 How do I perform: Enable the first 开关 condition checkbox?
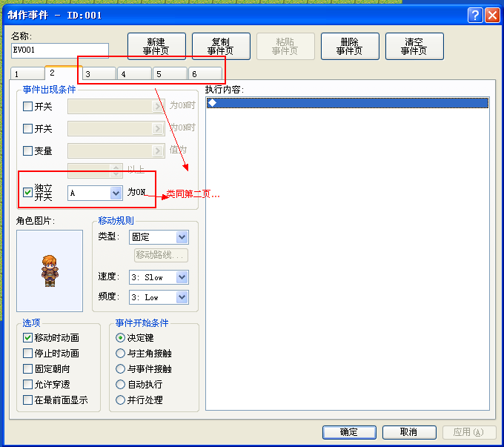point(28,107)
